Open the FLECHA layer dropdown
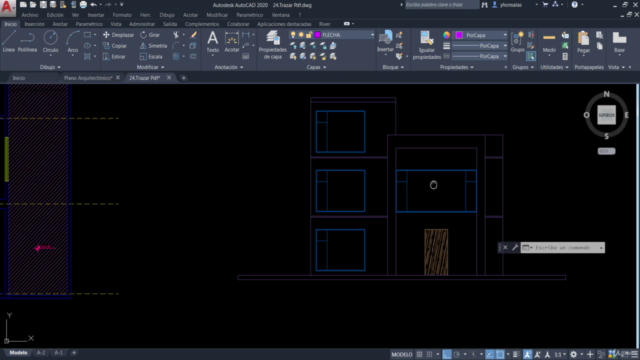This screenshot has height=360, width=640. (372, 35)
